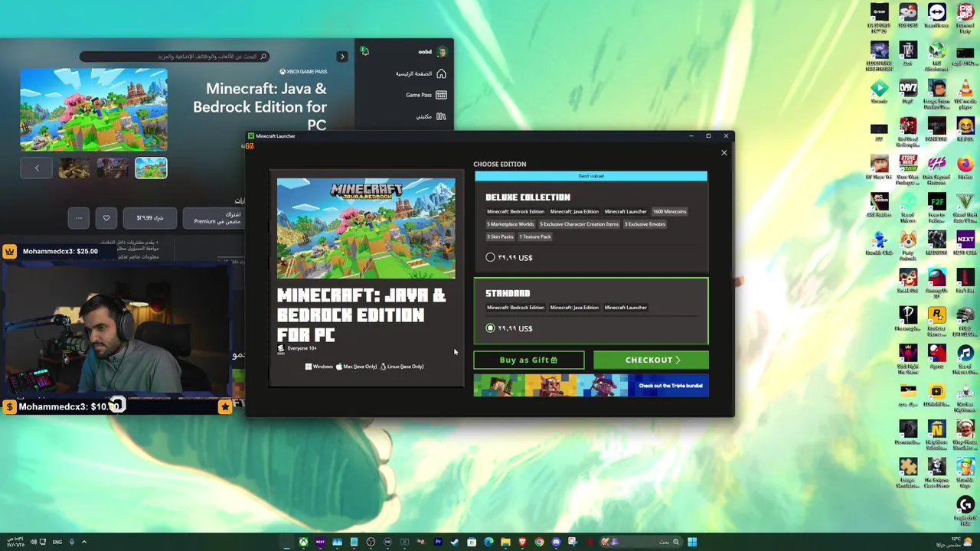Close the Choose Edition dialog with X
Screen dimensions: 980x551
pyautogui.click(x=724, y=152)
